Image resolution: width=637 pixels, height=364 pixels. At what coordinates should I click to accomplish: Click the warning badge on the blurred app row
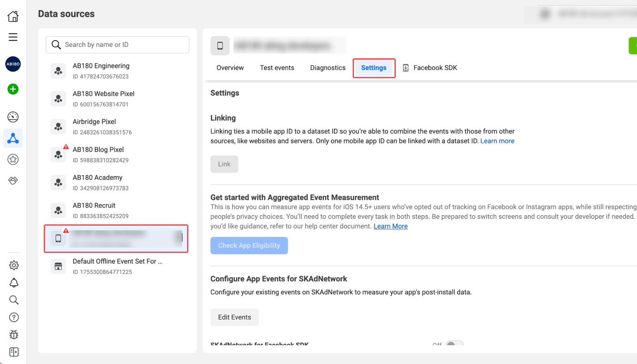(66, 231)
